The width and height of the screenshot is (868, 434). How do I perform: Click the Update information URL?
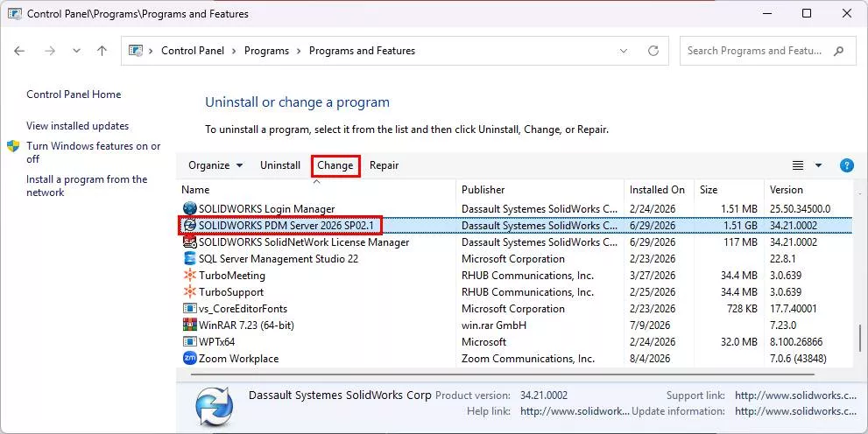[x=795, y=411]
